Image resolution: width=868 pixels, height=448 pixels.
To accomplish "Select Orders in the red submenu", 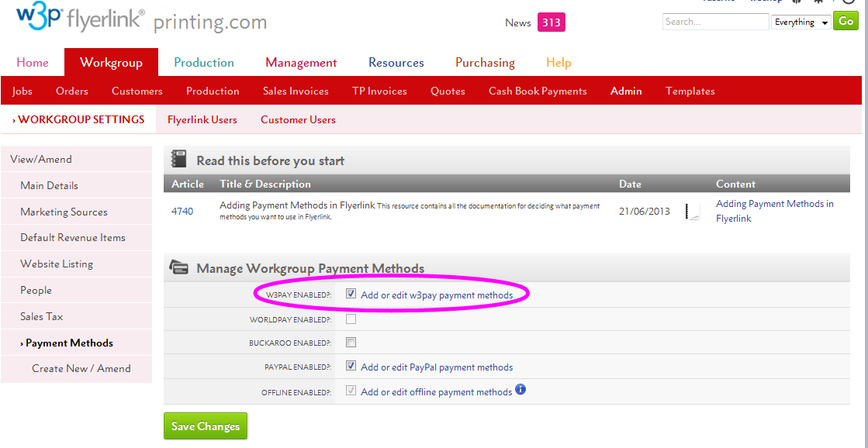I will [x=72, y=91].
